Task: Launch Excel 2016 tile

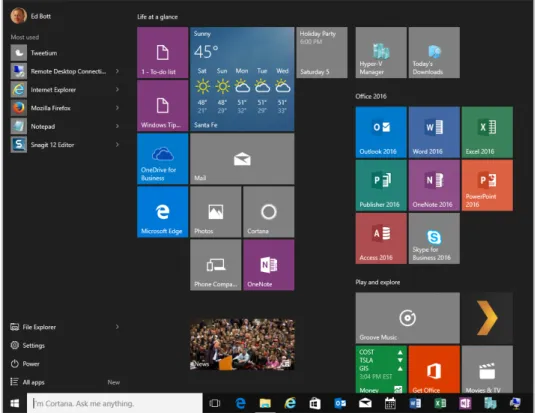Action: 487,132
